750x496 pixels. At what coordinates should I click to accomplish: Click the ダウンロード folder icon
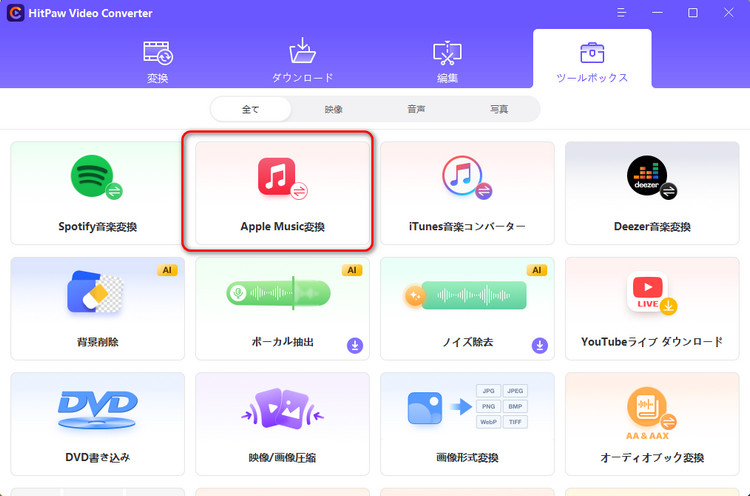(x=302, y=51)
